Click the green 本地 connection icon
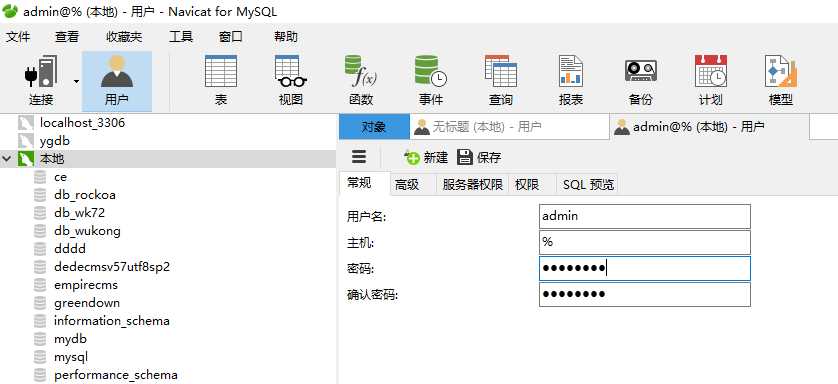The width and height of the screenshot is (838, 384). pyautogui.click(x=26, y=159)
